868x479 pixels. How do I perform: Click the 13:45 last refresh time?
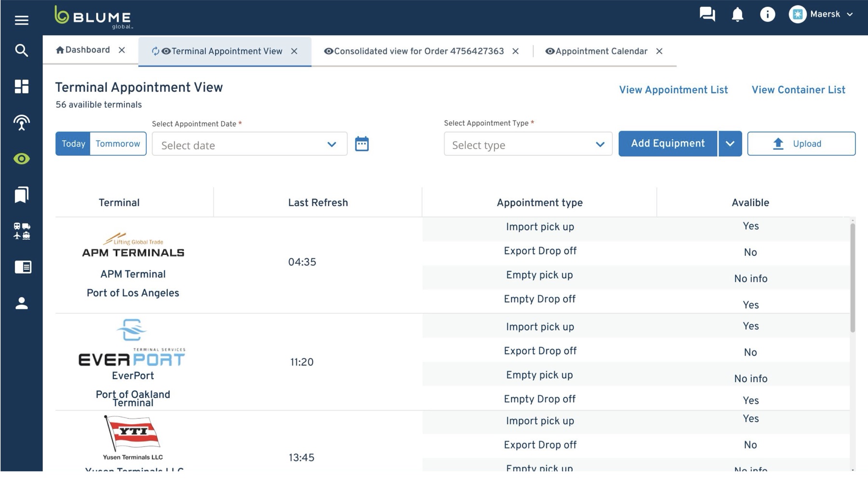[x=302, y=458]
